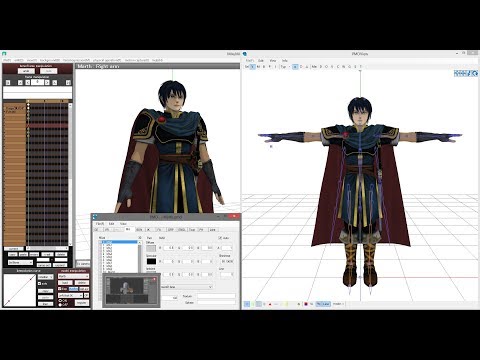Click the first highlighted icon in PMXView bottom bar
The image size is (480, 360).
pos(247,304)
